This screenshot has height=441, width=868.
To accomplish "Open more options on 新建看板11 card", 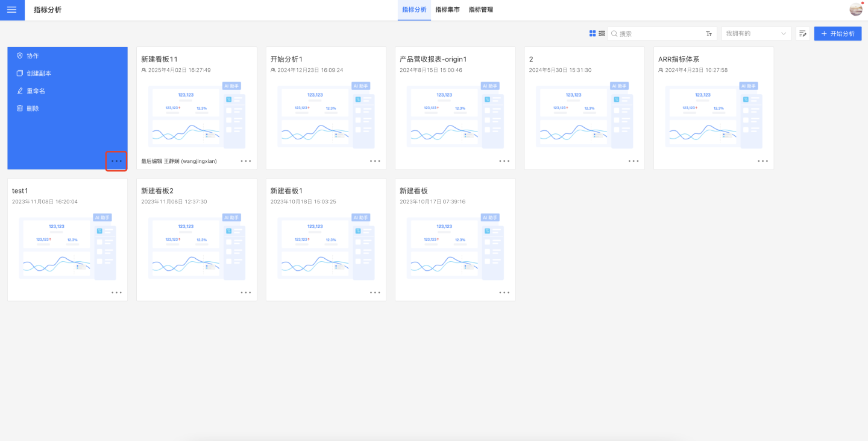I will (x=246, y=161).
